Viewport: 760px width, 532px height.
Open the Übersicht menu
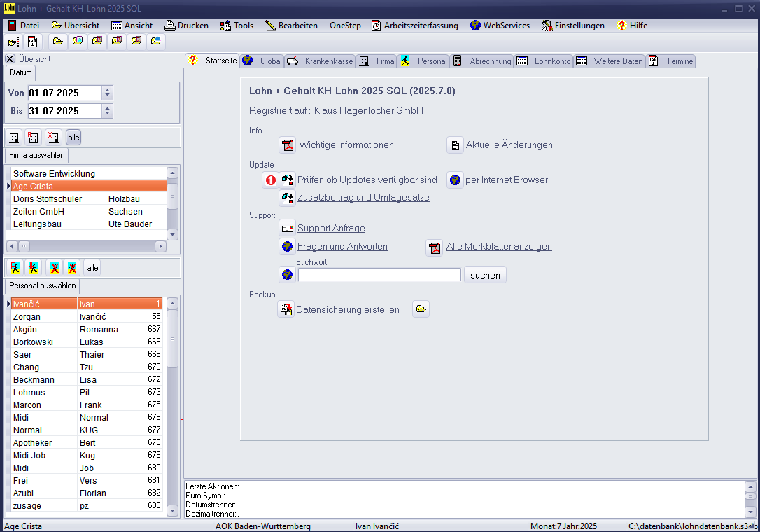tap(75, 26)
